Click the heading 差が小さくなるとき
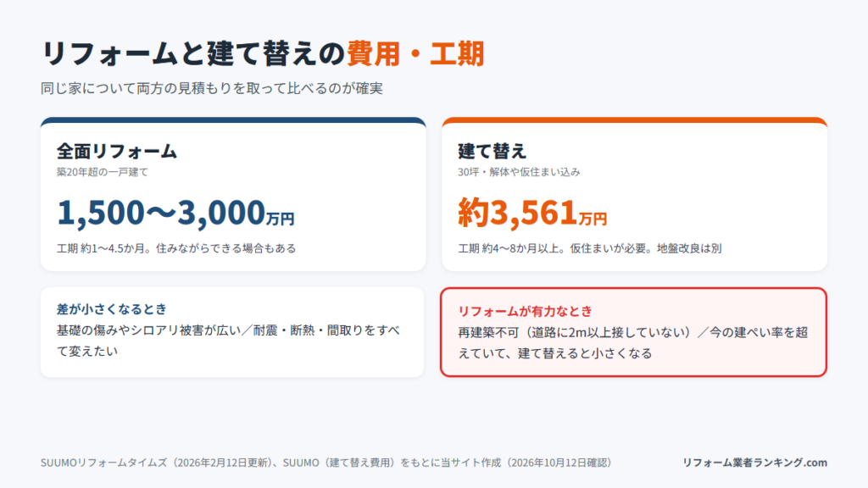Image resolution: width=868 pixels, height=488 pixels. (x=112, y=308)
